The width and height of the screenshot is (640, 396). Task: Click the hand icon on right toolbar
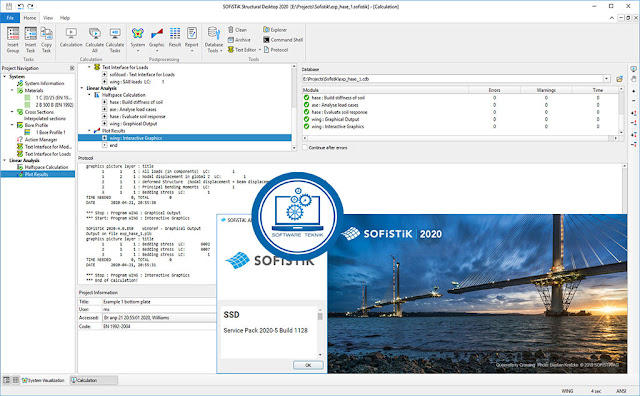pos(633,78)
